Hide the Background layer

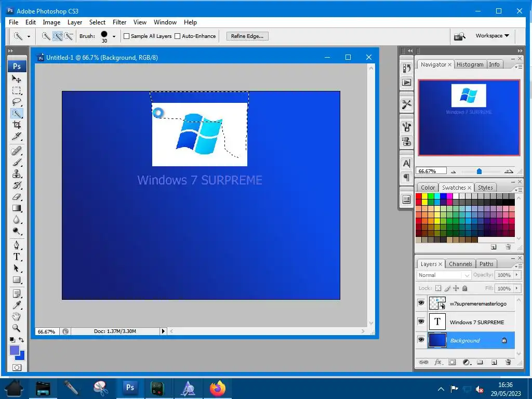[421, 340]
